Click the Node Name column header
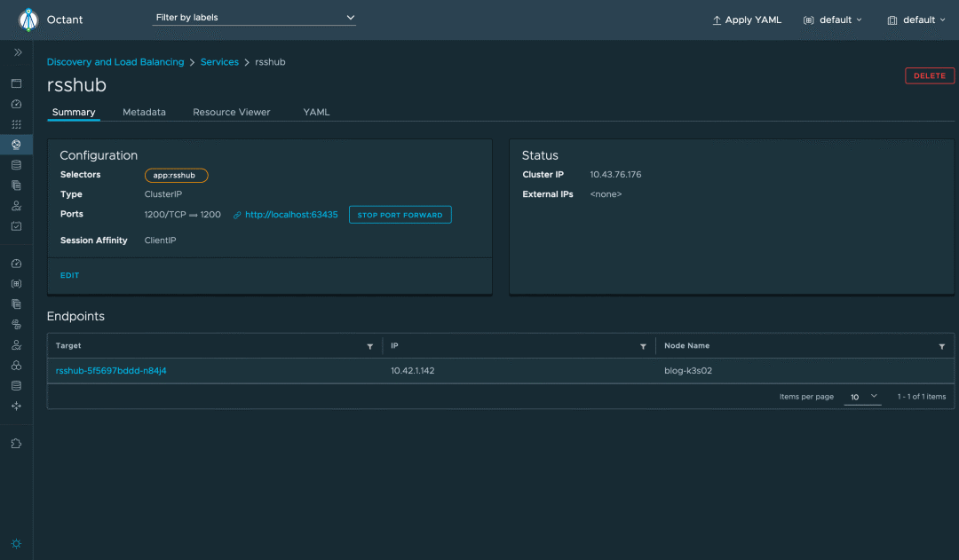This screenshot has height=560, width=959. (686, 345)
